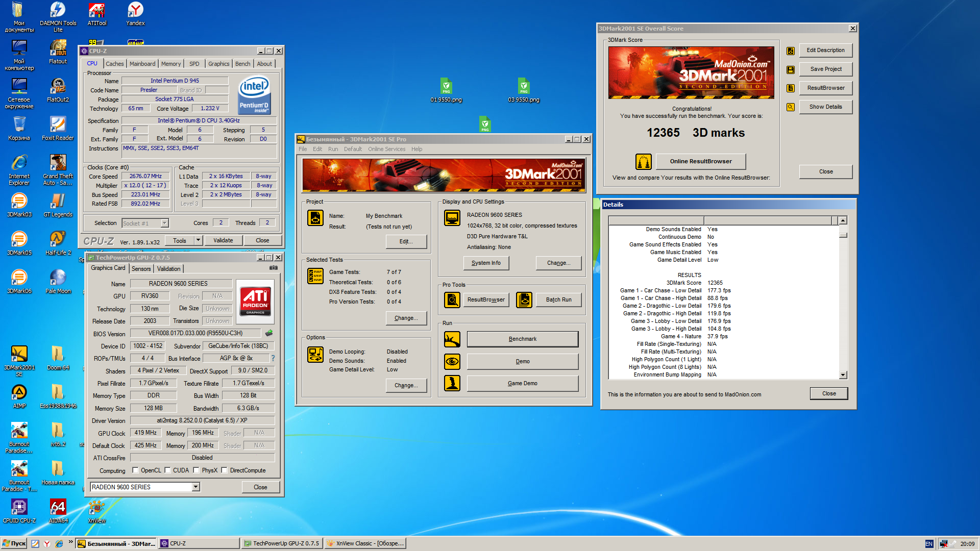Open the Sensors tab in GPU-Z
Viewport: 980px width, 551px height.
[x=141, y=269]
